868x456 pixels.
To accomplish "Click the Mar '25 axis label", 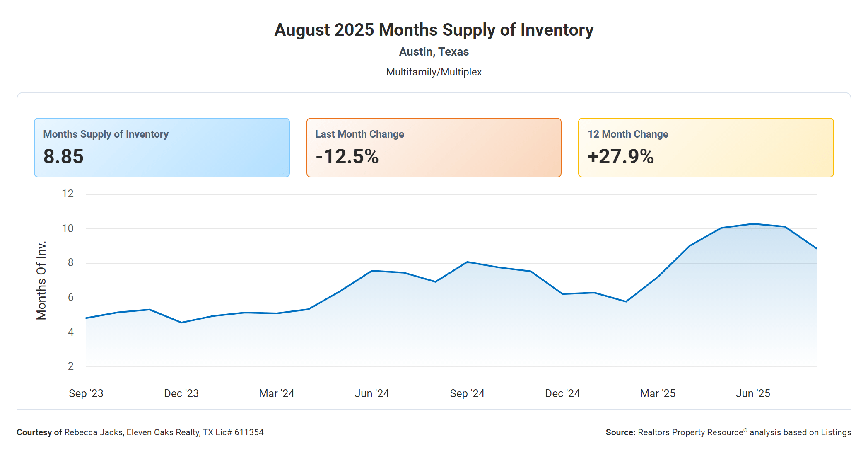I will tap(658, 393).
